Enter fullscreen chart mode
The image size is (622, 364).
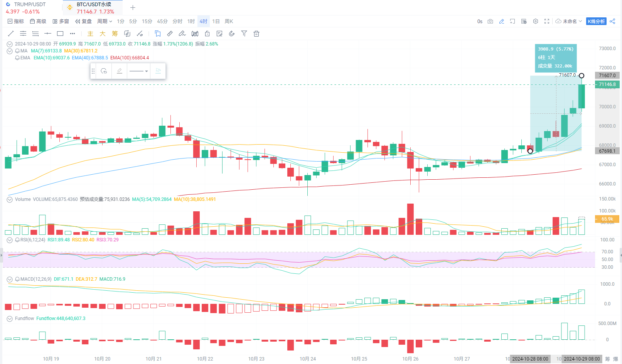[547, 21]
